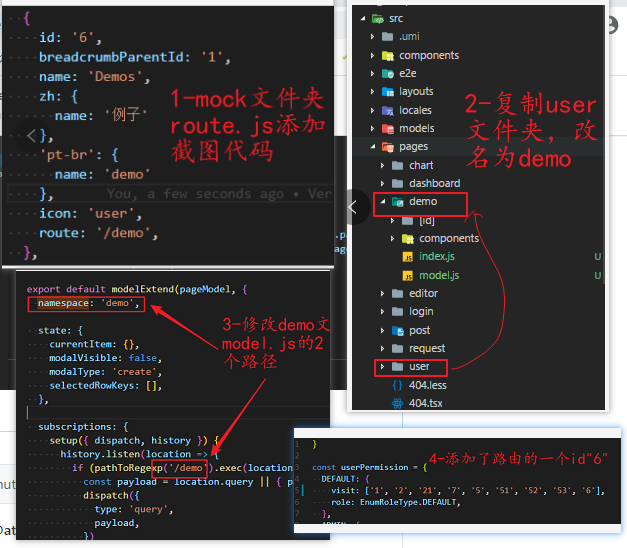Expand the chart folder arrow
This screenshot has height=548, width=627.
383,165
